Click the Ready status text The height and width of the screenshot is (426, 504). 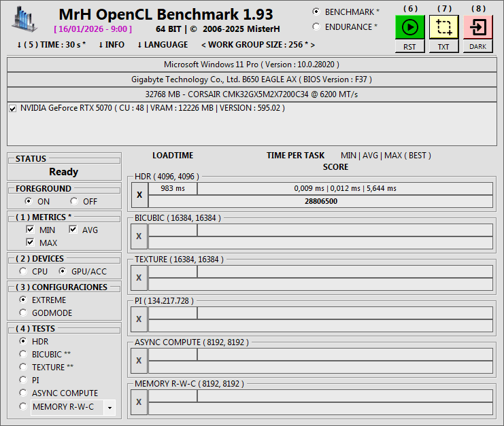tap(64, 172)
